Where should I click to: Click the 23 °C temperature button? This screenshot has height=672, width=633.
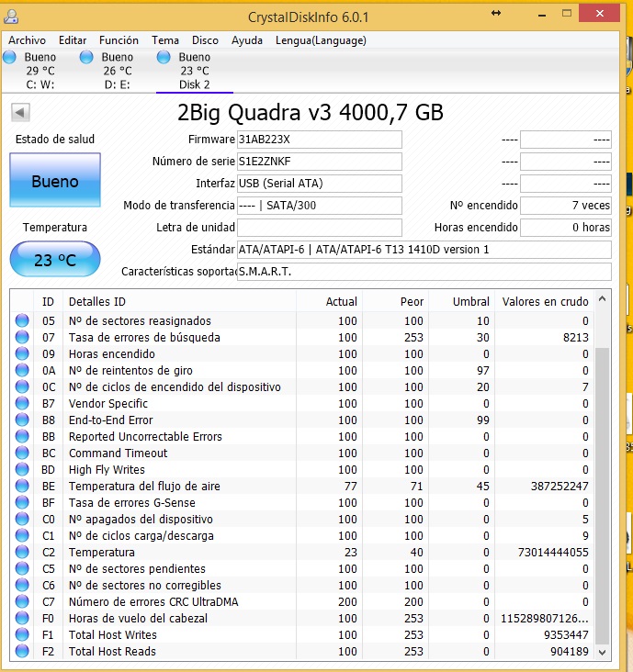55,259
